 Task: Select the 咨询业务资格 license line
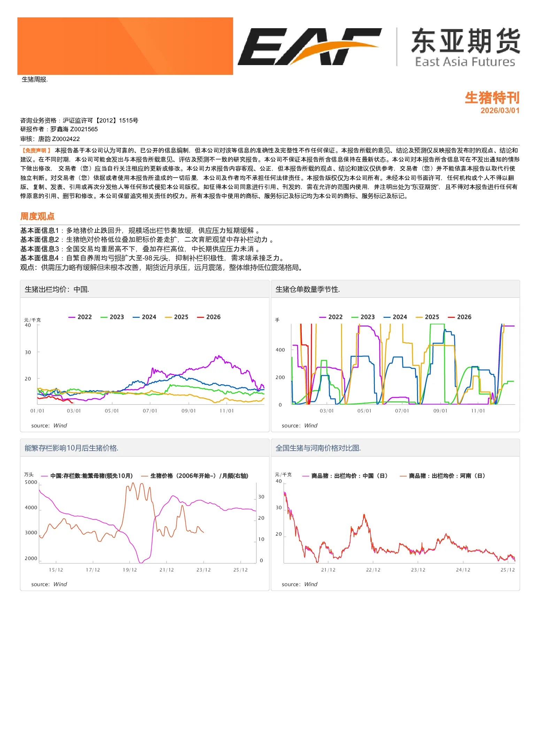(x=79, y=120)
